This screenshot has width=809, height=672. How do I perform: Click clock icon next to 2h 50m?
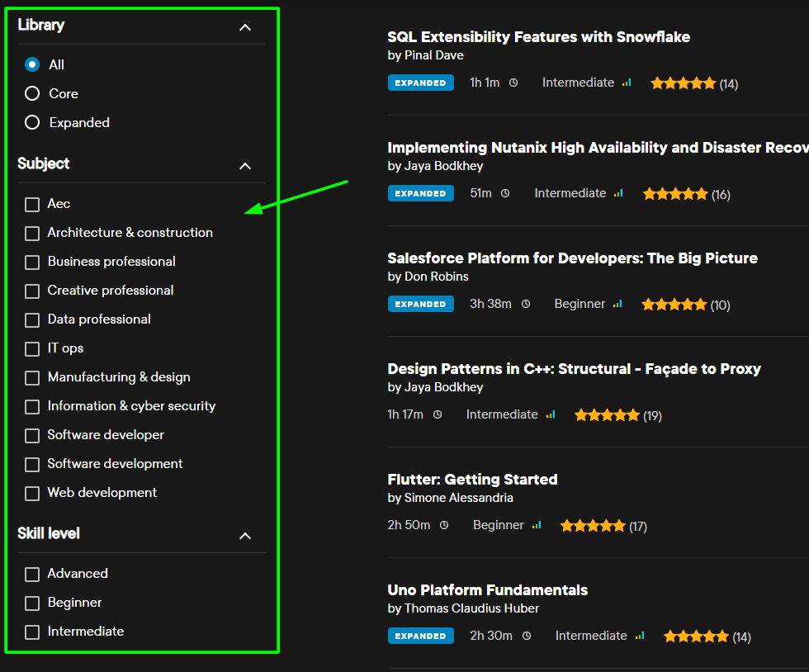(x=444, y=525)
